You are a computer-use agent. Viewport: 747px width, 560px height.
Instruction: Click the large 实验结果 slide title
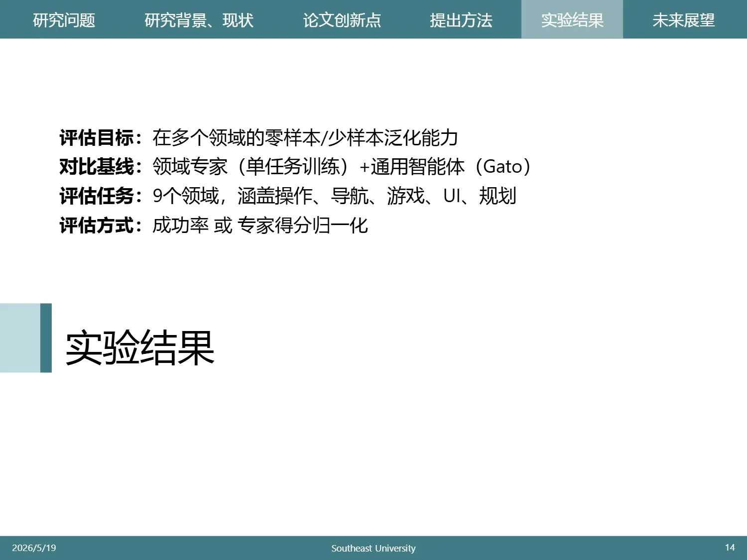(140, 348)
